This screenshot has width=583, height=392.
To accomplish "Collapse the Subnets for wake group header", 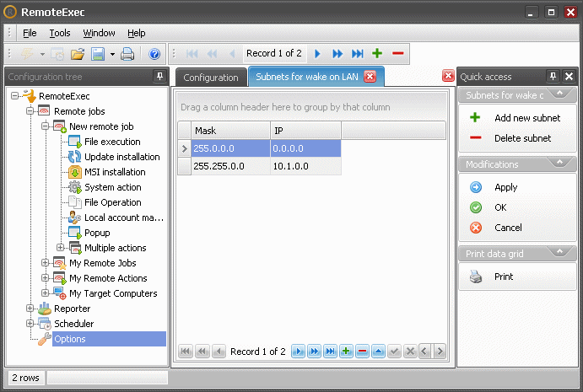I will [x=559, y=94].
